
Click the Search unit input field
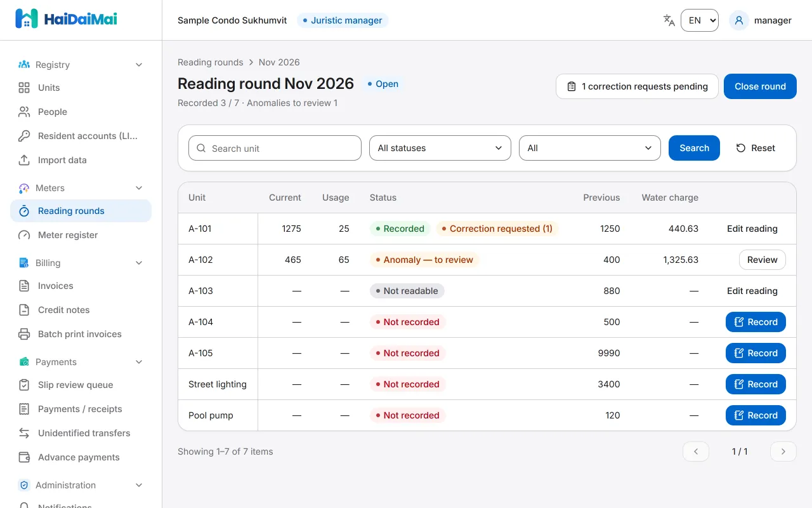click(x=275, y=148)
